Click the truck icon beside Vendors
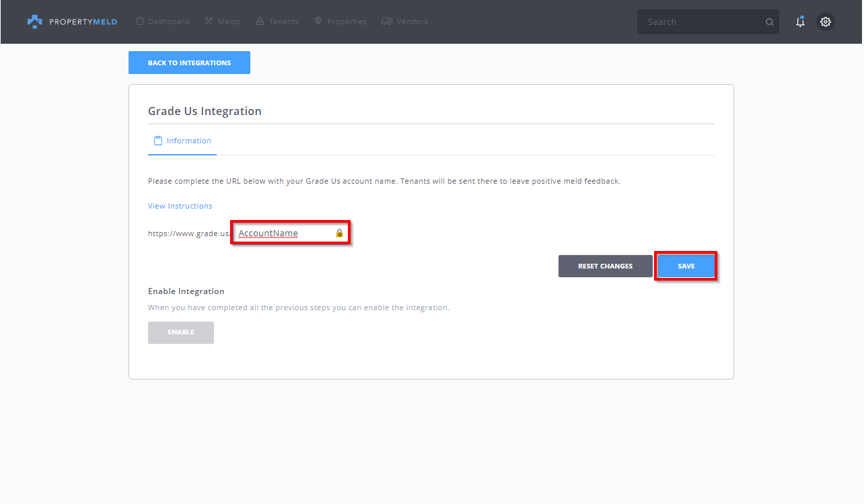 point(386,22)
